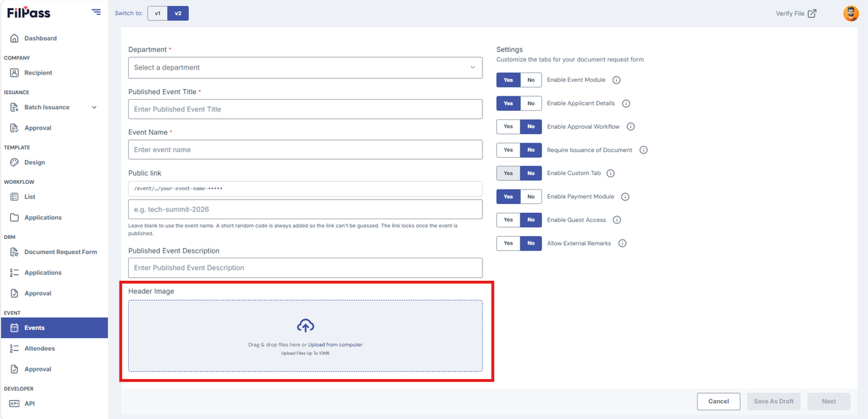Set Enable Approval Workflow to Yes

pyautogui.click(x=509, y=127)
